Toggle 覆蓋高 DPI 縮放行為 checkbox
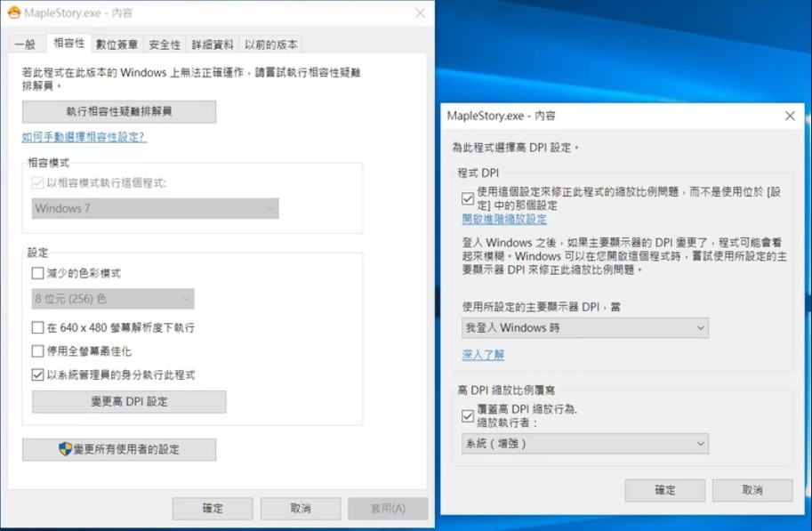Viewport: 812px width, 531px height. tap(468, 415)
